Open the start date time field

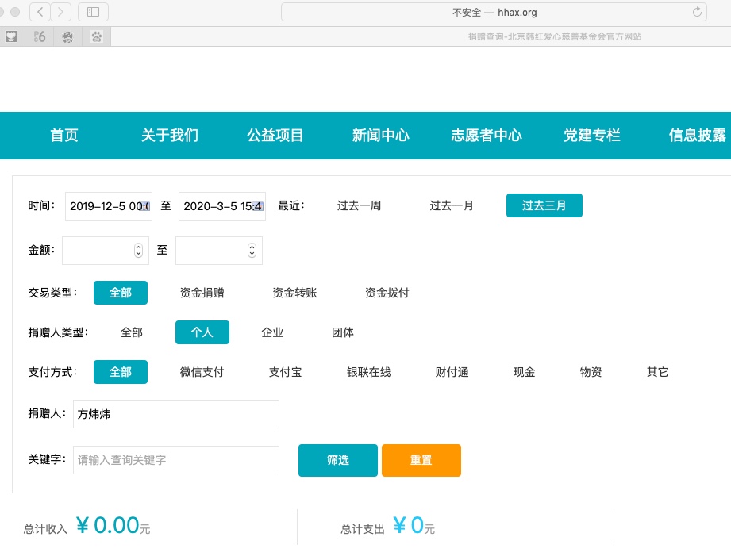point(108,206)
